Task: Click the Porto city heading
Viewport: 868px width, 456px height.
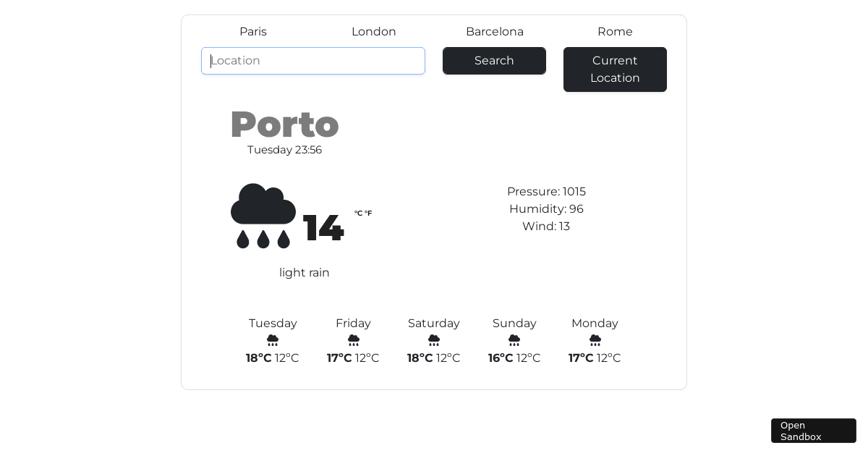Action: (284, 124)
